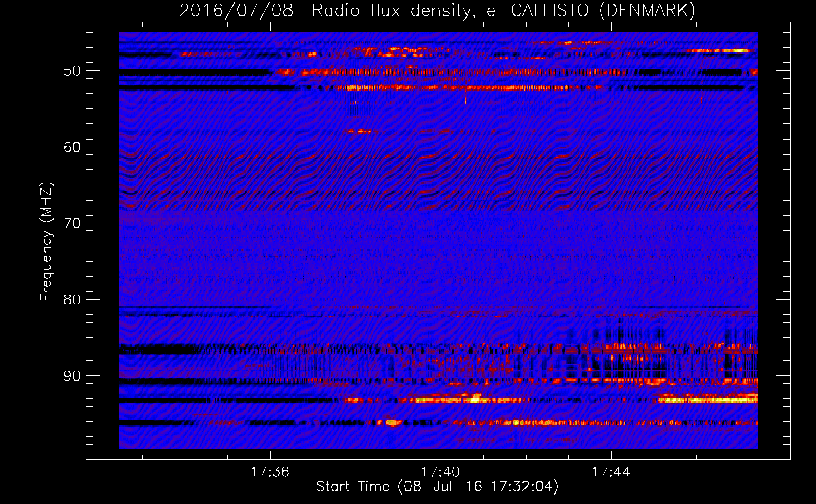
Task: Click the 90 frequency tick label
Action: 72,376
